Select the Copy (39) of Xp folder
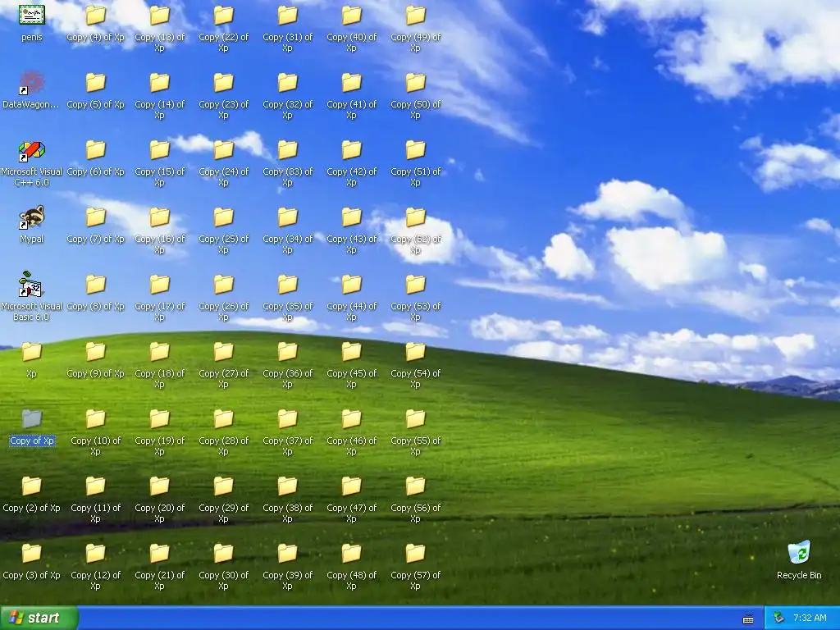This screenshot has height=630, width=840. [288, 554]
